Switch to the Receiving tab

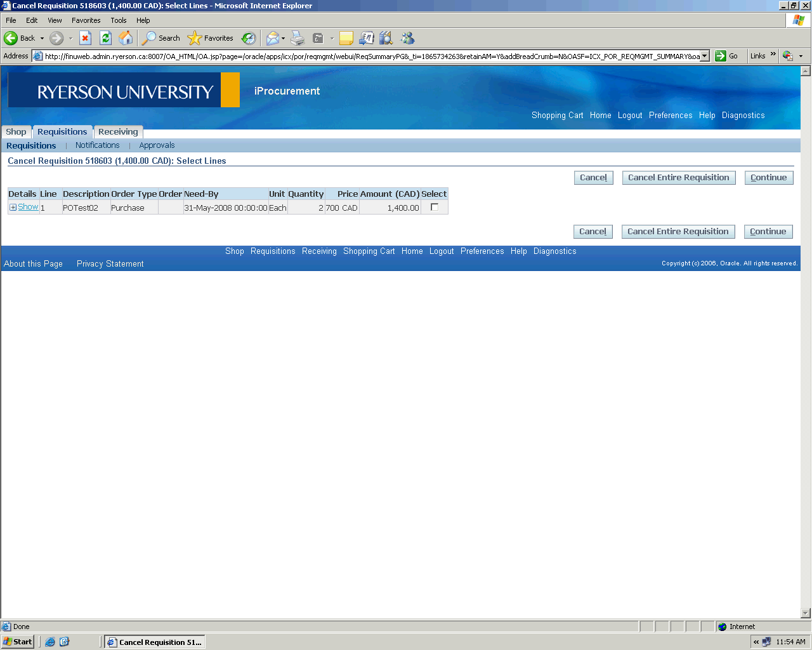coord(118,132)
